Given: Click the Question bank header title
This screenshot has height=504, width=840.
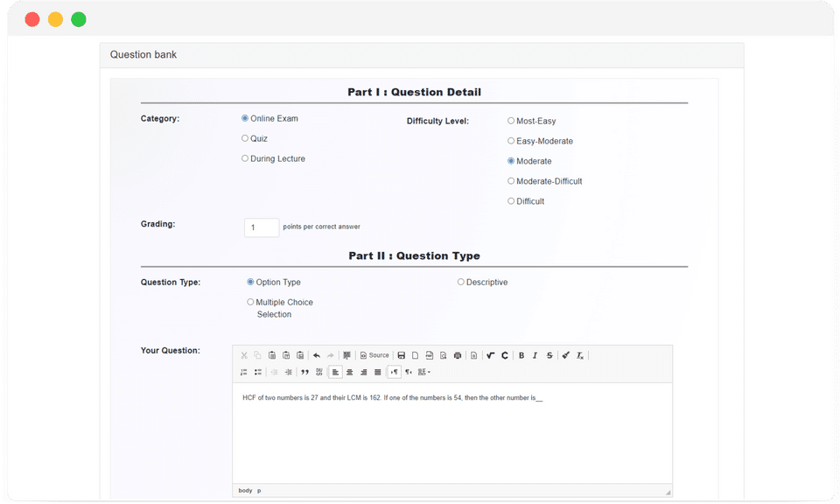Looking at the screenshot, I should 143,54.
